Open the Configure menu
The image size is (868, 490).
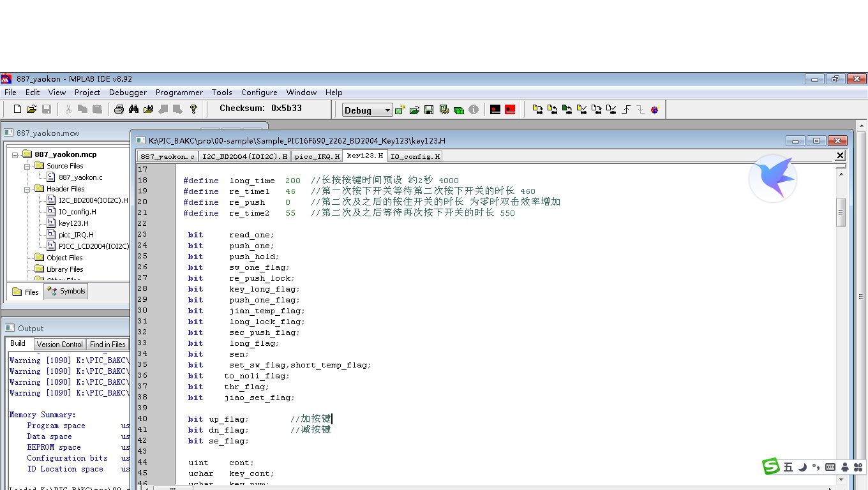(x=259, y=93)
